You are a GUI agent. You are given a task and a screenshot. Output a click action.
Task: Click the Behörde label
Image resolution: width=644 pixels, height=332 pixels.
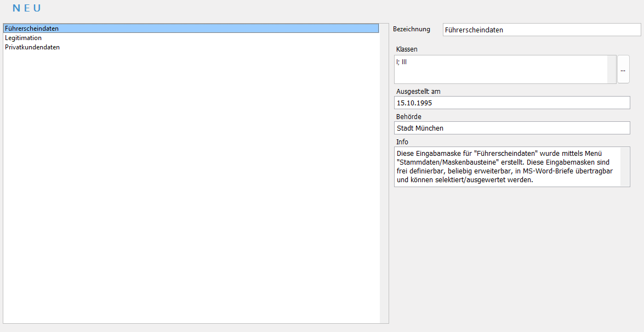pos(408,117)
